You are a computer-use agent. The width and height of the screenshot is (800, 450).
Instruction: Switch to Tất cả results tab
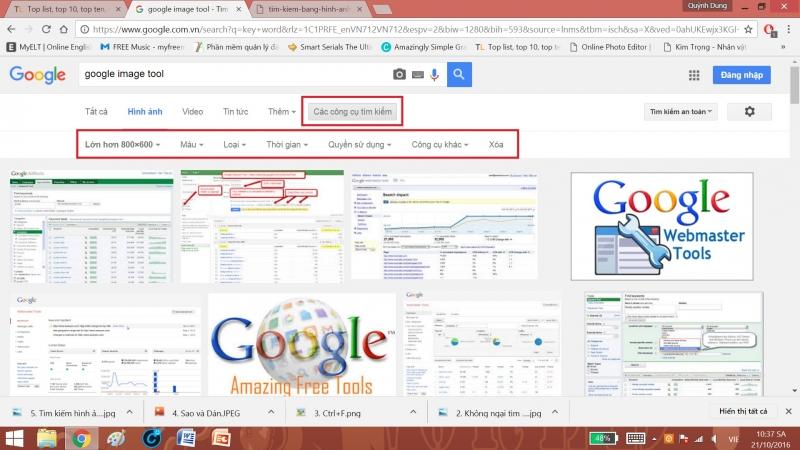pos(96,111)
